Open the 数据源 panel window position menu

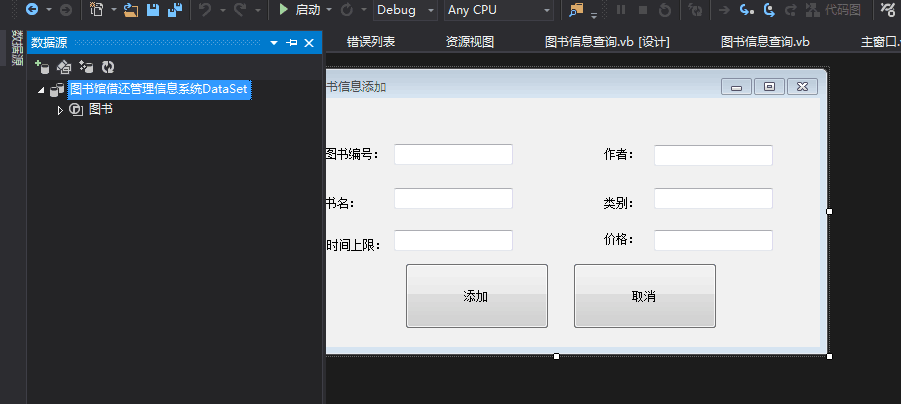click(x=274, y=43)
